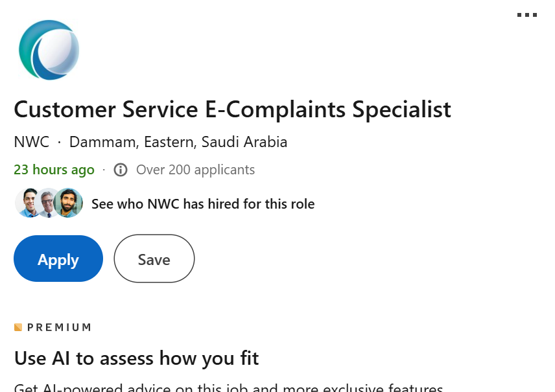
Task: Click the applicants info circle icon
Action: (121, 170)
